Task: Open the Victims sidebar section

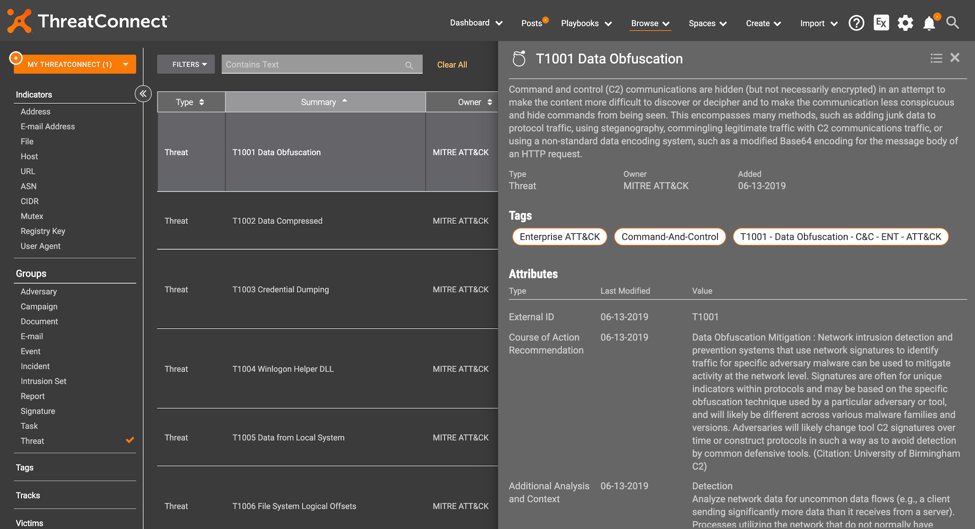Action: coord(29,523)
